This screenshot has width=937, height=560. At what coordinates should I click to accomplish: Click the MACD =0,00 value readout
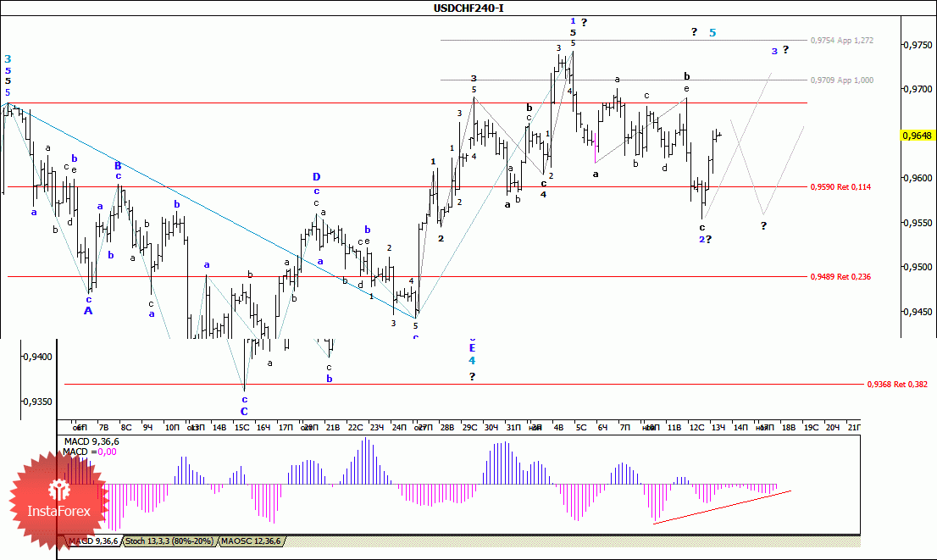point(91,452)
